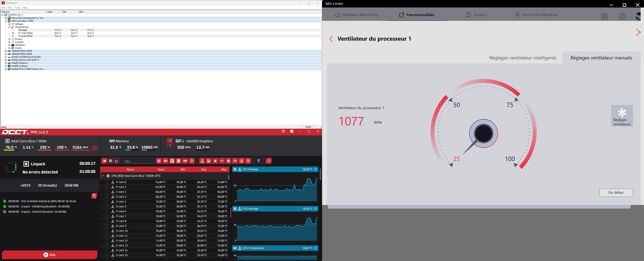This screenshot has height=261, width=644.
Task: Stop the Linpack test in OCCT
Action: click(49, 255)
